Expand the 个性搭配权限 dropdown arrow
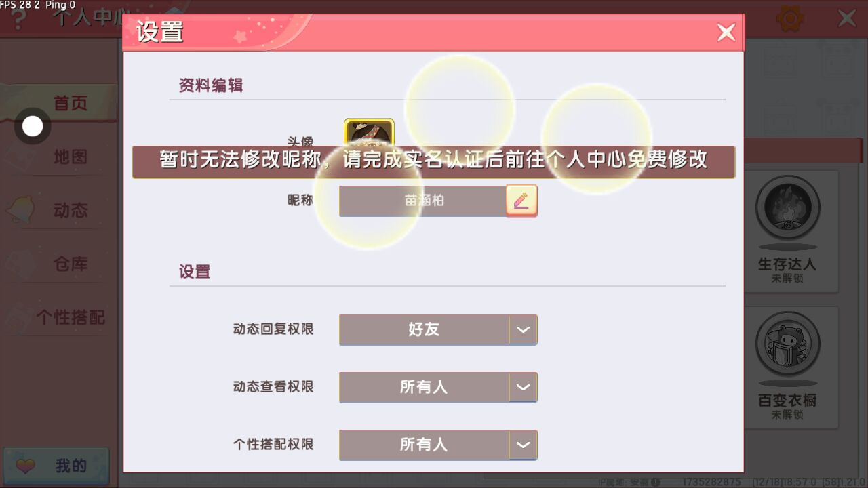Screen dimensions: 868x488 (523, 445)
